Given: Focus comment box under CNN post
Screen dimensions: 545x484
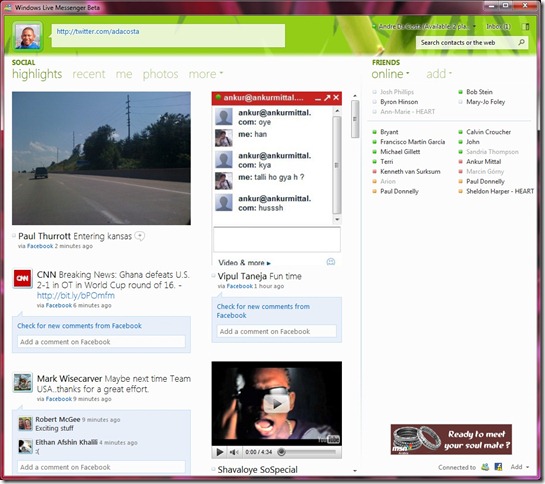Looking at the screenshot, I should (101, 342).
